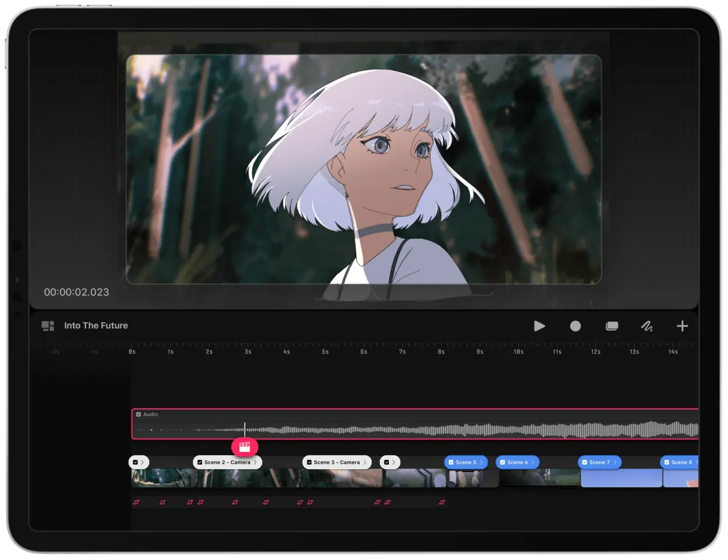Expand Scene 6 using its chevron
Viewport: 728px width, 560px height.
[533, 462]
